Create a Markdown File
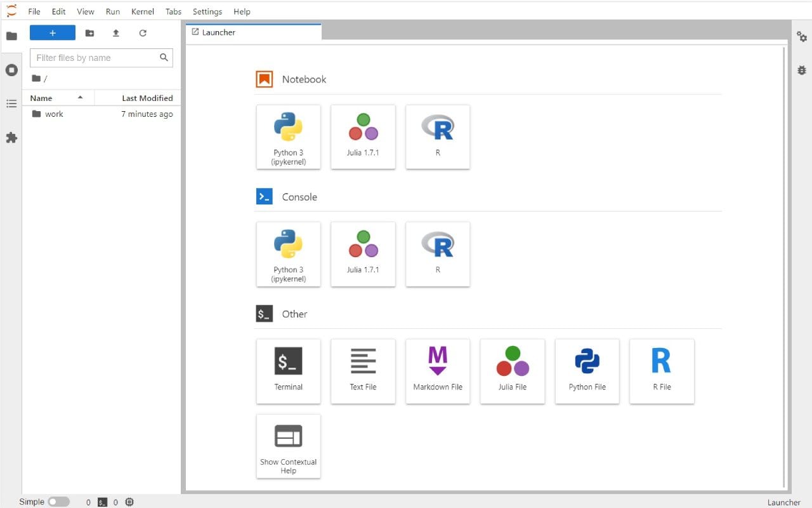The width and height of the screenshot is (812, 508). [438, 371]
